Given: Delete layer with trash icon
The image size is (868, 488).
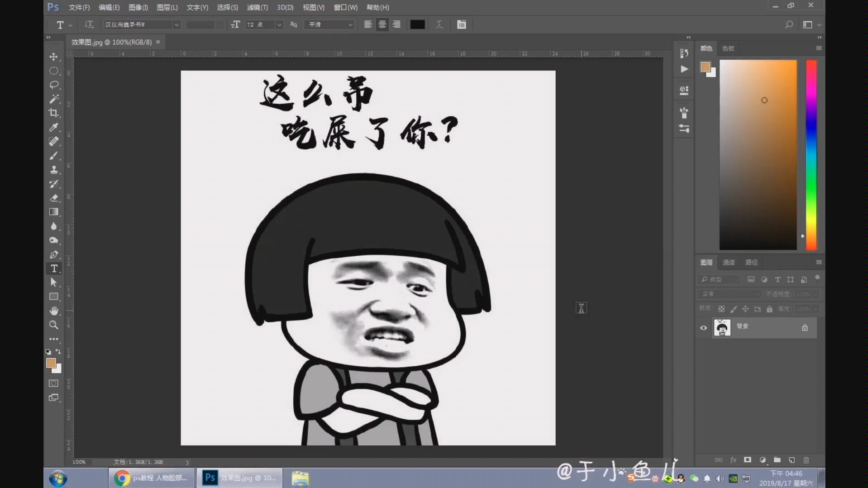Looking at the screenshot, I should [x=806, y=460].
